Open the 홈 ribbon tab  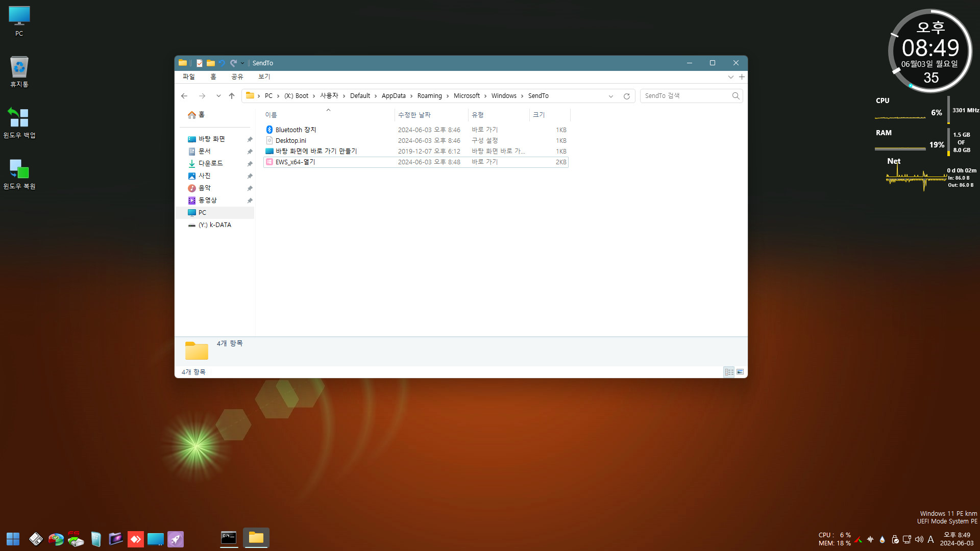[213, 77]
